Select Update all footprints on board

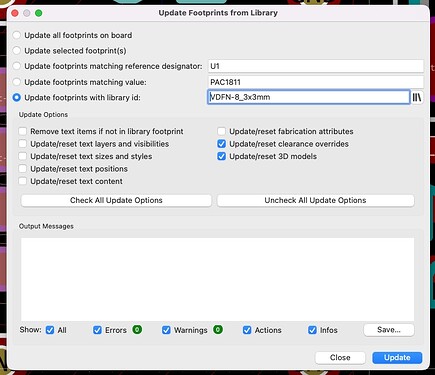(x=16, y=35)
